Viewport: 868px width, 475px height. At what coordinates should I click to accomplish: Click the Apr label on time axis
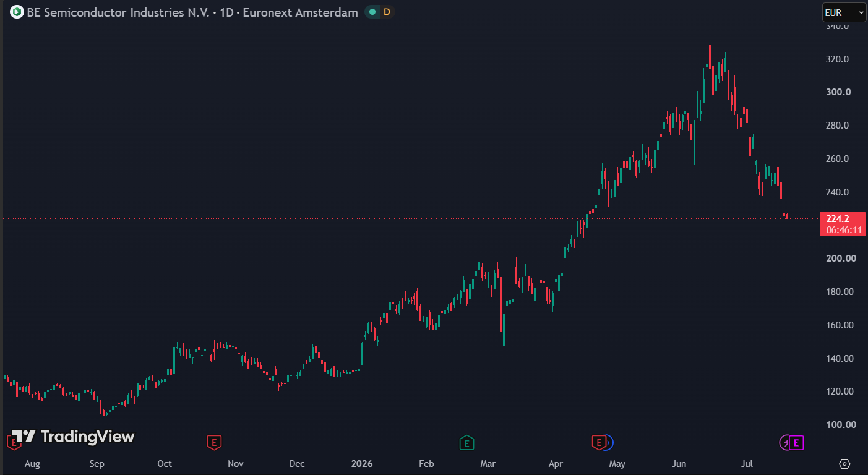click(x=556, y=464)
